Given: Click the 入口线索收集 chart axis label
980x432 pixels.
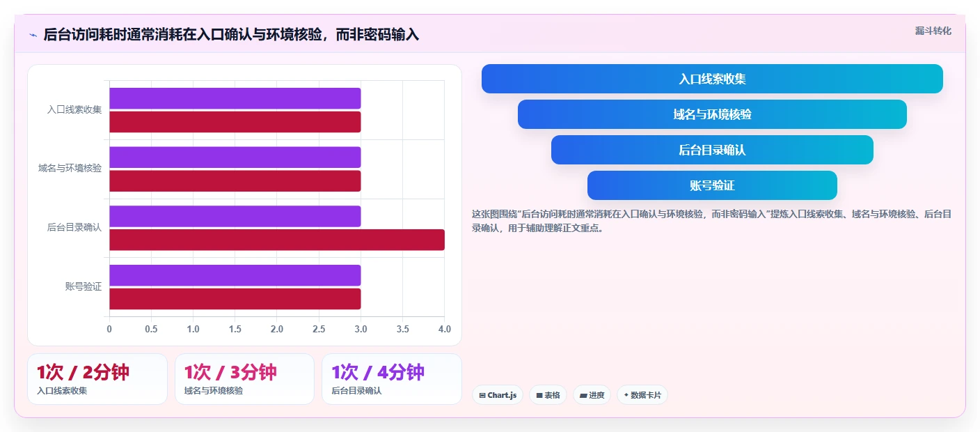Looking at the screenshot, I should point(74,109).
